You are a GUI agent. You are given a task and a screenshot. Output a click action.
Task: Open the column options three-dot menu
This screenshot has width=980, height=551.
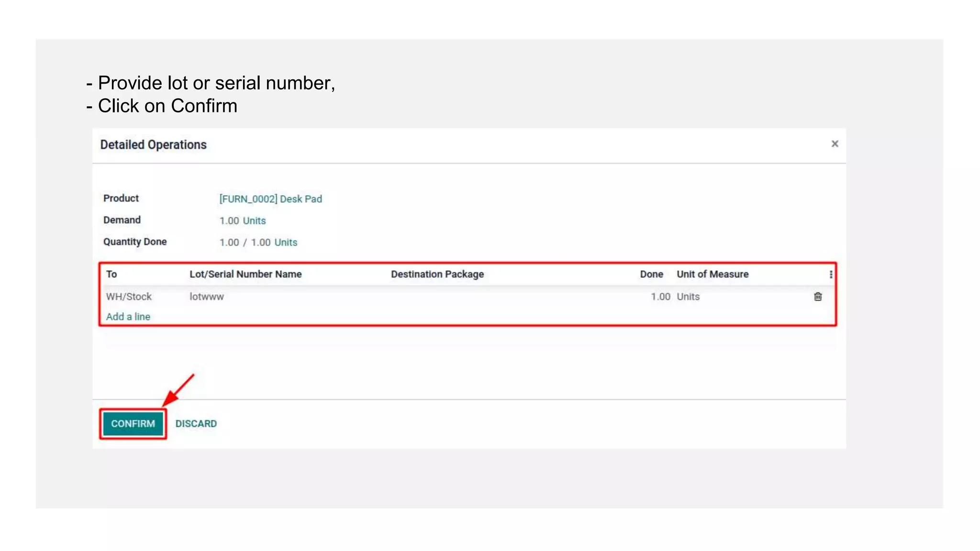[x=831, y=275]
